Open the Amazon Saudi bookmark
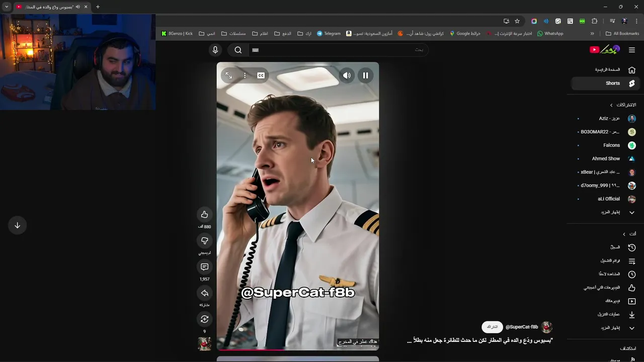This screenshot has height=362, width=644. 369,34
